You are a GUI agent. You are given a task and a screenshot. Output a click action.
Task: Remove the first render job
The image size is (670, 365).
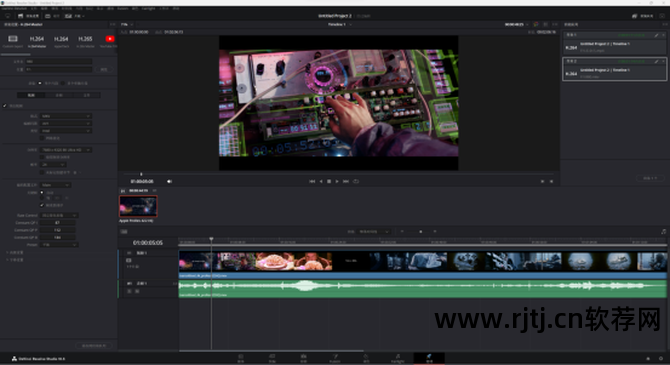(664, 35)
